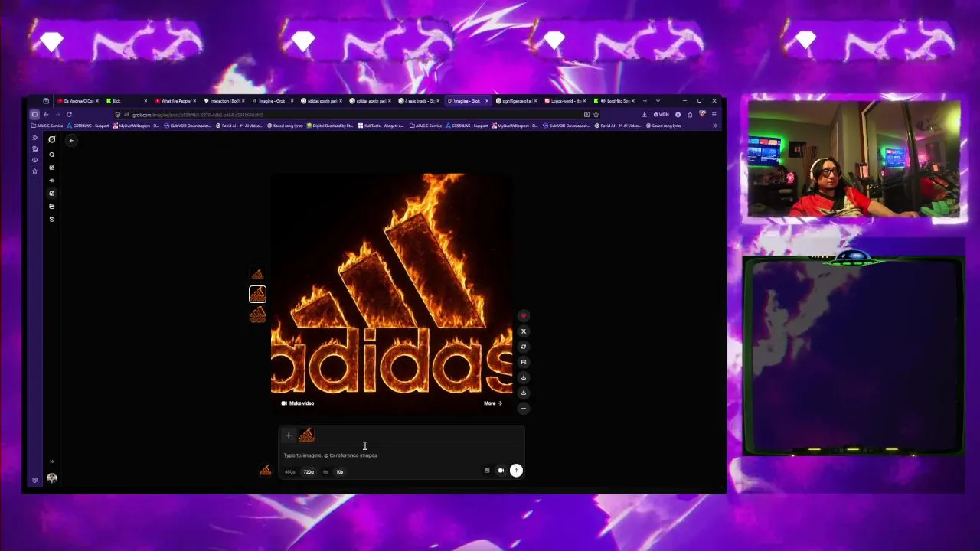Click the attached Adidas reference image in prompt box
The width and height of the screenshot is (980, 551).
point(306,435)
